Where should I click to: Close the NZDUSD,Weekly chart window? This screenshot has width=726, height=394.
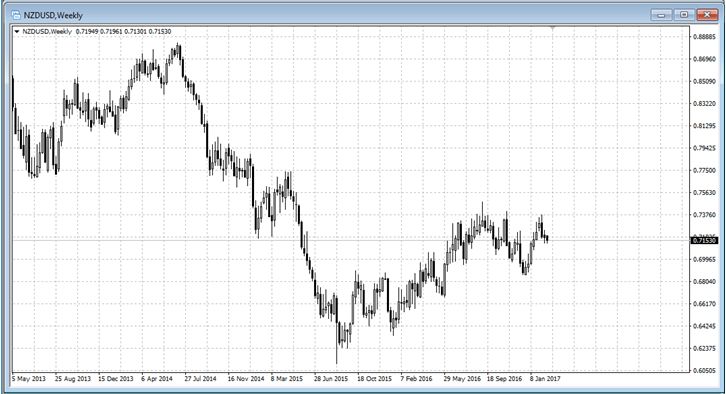pos(707,15)
